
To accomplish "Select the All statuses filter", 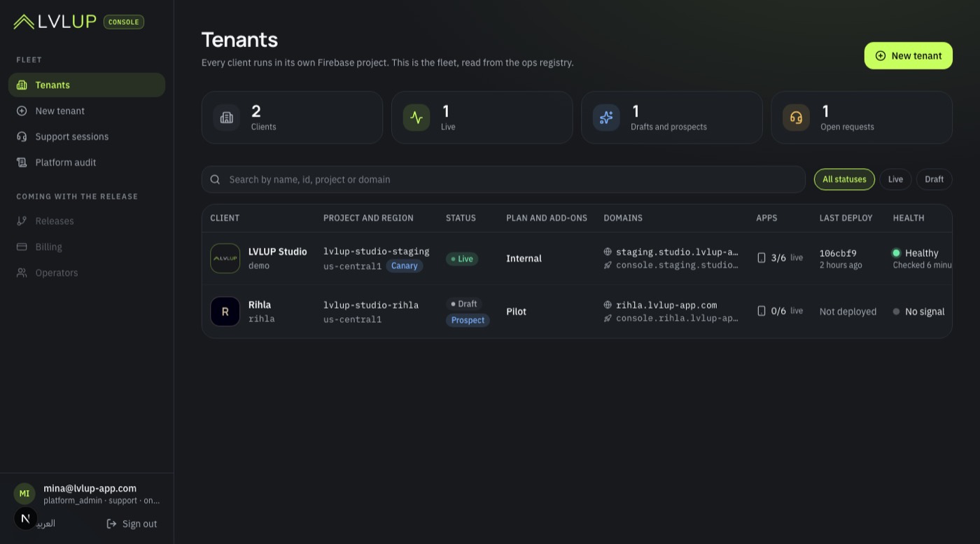I will [844, 179].
